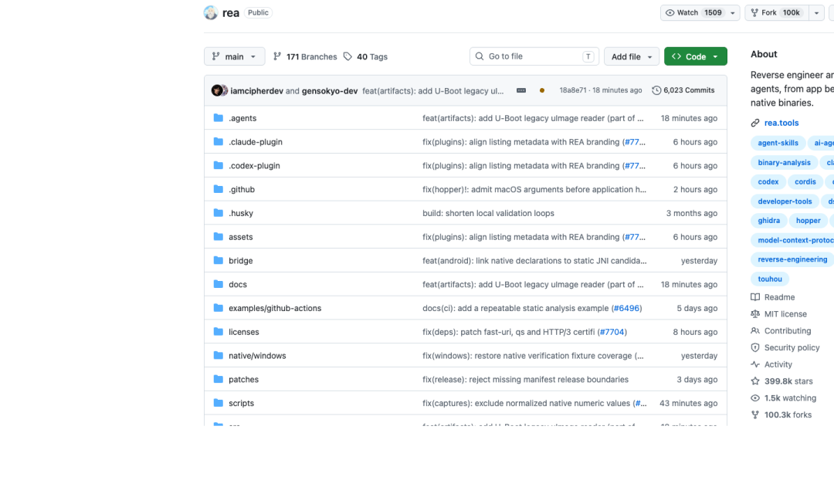834x504 pixels.
Task: Click the clock history icon beside Commits
Action: [656, 90]
